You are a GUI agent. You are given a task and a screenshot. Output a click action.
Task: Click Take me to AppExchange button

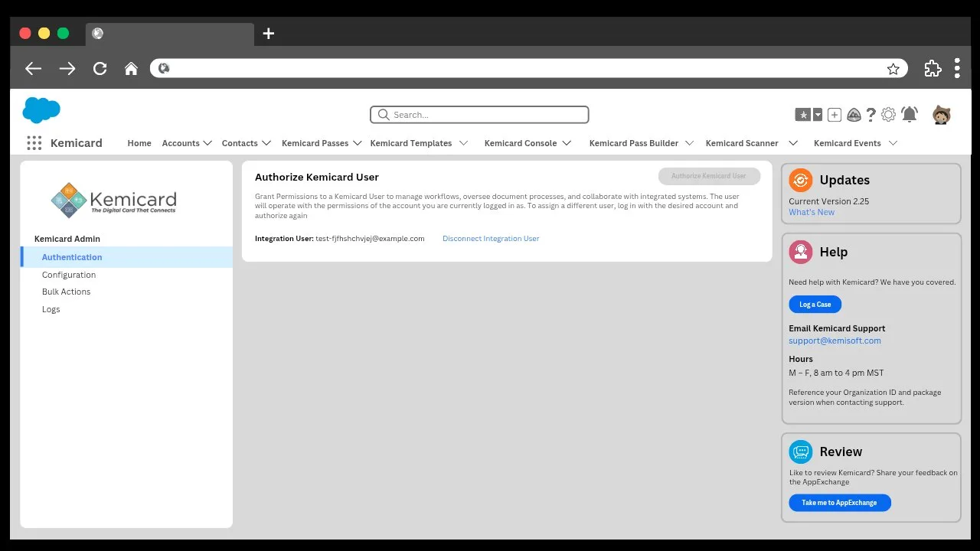(840, 503)
